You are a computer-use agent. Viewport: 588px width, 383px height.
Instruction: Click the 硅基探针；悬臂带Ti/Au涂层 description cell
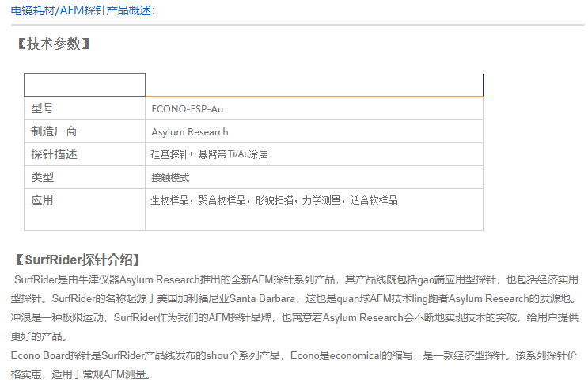pos(210,155)
